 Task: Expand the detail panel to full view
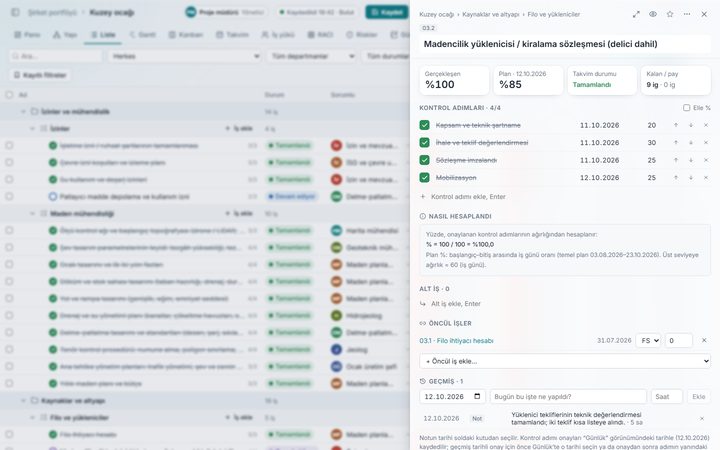(636, 14)
